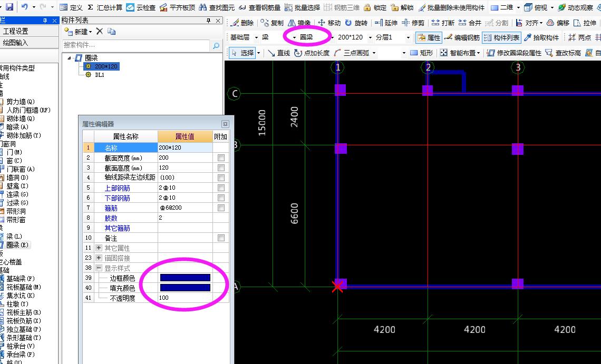
Task: Run 批量删除未使用构件 tool
Action: pyautogui.click(x=451, y=7)
